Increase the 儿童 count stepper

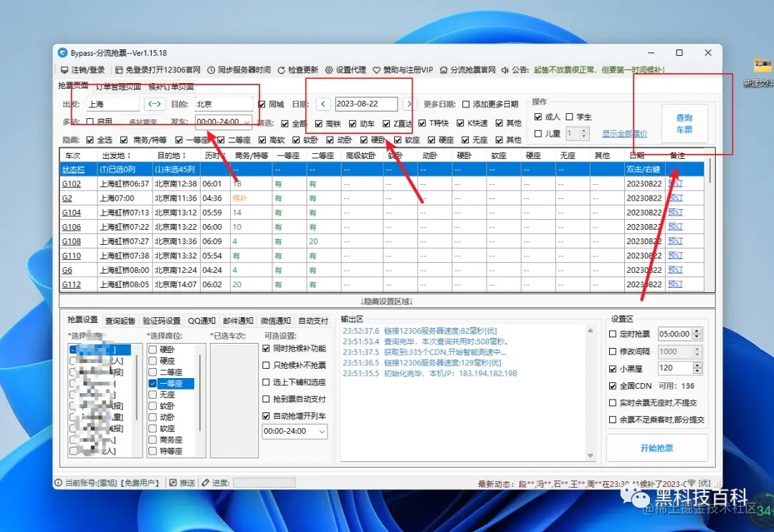coord(585,130)
